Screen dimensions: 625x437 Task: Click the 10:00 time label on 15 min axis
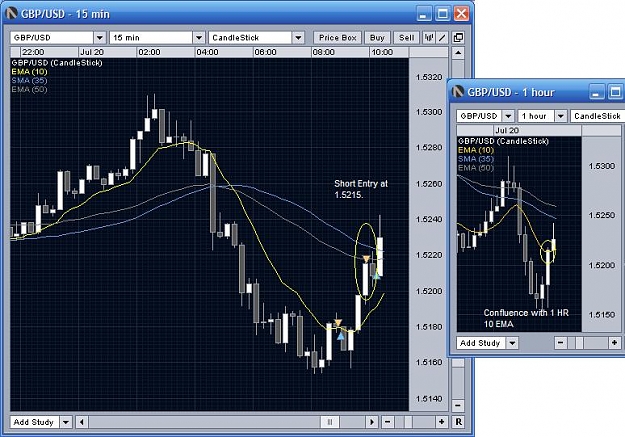382,52
